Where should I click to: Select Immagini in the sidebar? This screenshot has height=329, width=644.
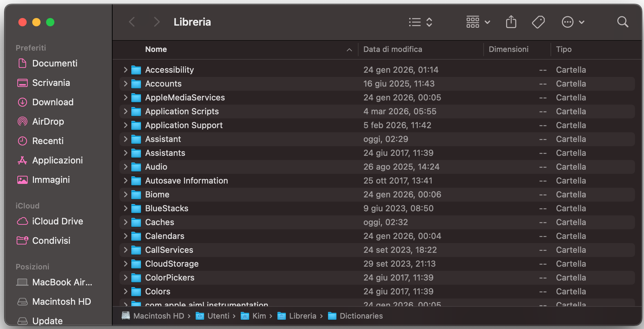click(51, 179)
